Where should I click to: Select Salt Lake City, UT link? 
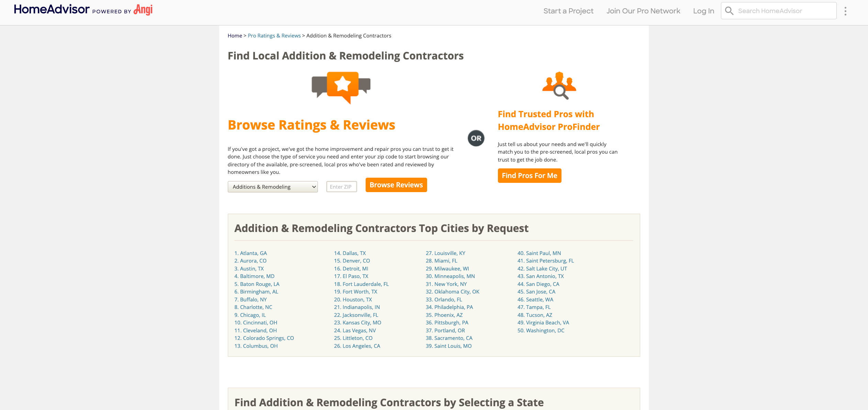pos(542,269)
